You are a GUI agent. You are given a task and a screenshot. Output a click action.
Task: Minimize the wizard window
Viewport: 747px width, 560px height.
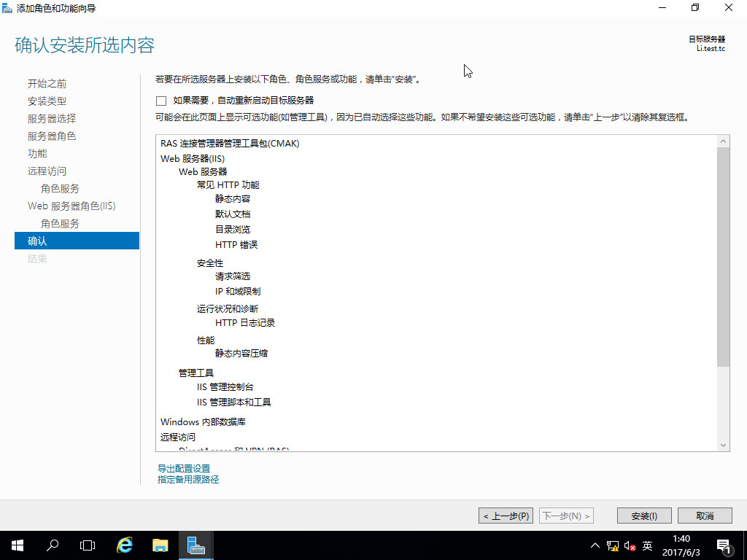[662, 7]
